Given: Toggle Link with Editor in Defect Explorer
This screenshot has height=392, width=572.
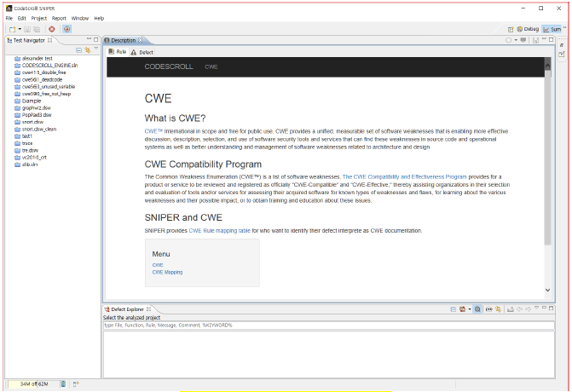Looking at the screenshot, I should [498, 309].
